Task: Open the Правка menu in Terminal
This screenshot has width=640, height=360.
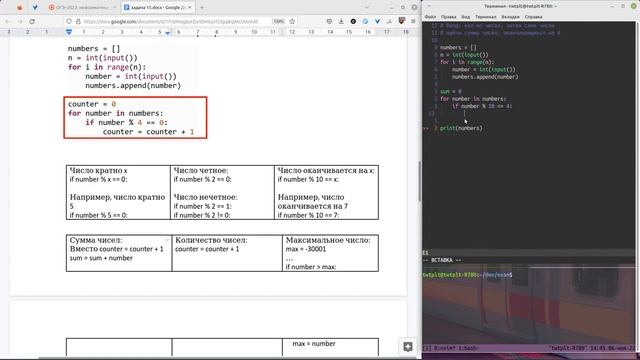Action: tap(449, 17)
